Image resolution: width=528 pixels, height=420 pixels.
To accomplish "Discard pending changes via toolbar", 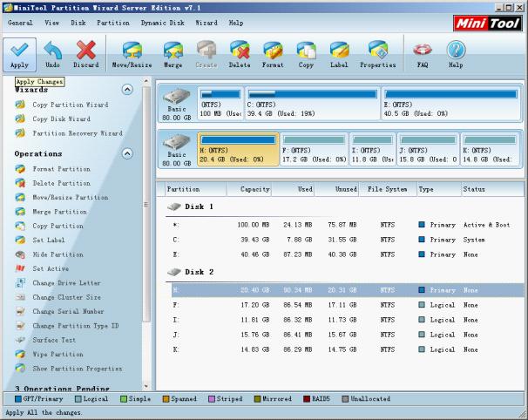I will point(86,55).
